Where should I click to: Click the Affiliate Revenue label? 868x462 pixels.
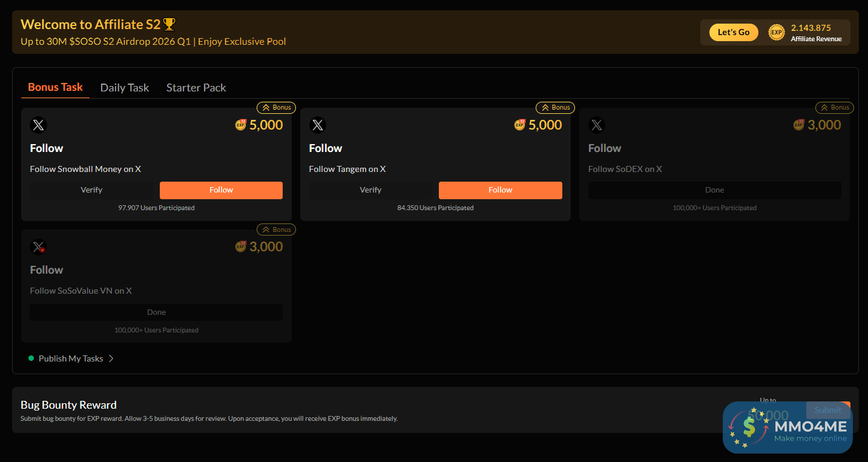(x=816, y=39)
